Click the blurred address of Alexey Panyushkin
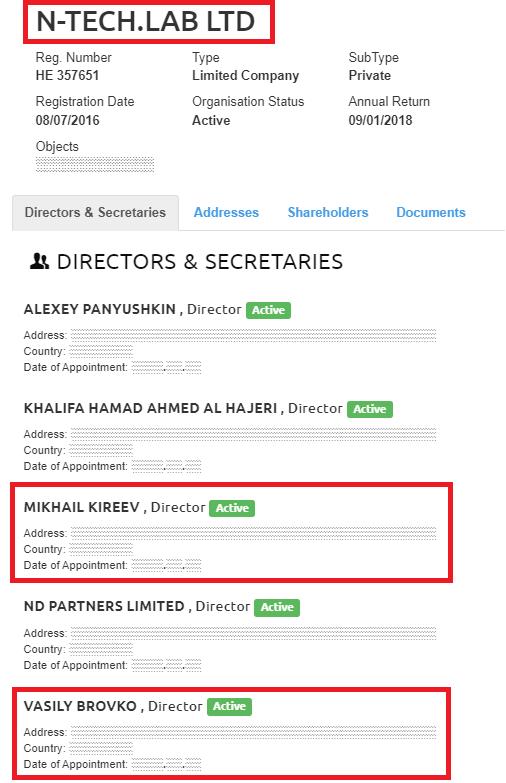The width and height of the screenshot is (506, 783). 253,335
